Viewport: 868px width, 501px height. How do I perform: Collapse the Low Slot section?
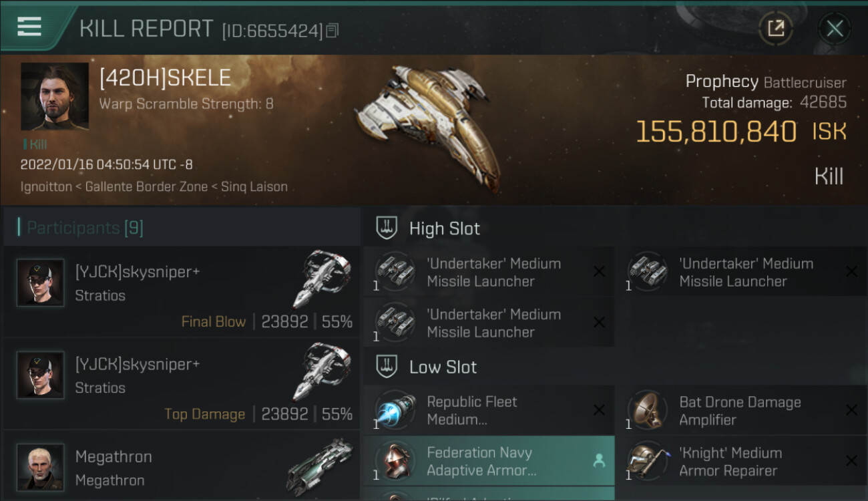[x=387, y=367]
